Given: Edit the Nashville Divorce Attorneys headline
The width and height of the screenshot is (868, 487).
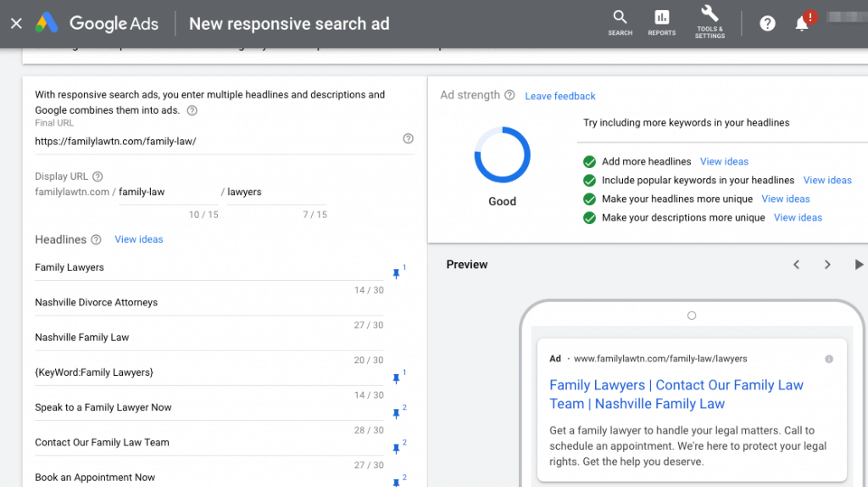Looking at the screenshot, I should pos(209,303).
